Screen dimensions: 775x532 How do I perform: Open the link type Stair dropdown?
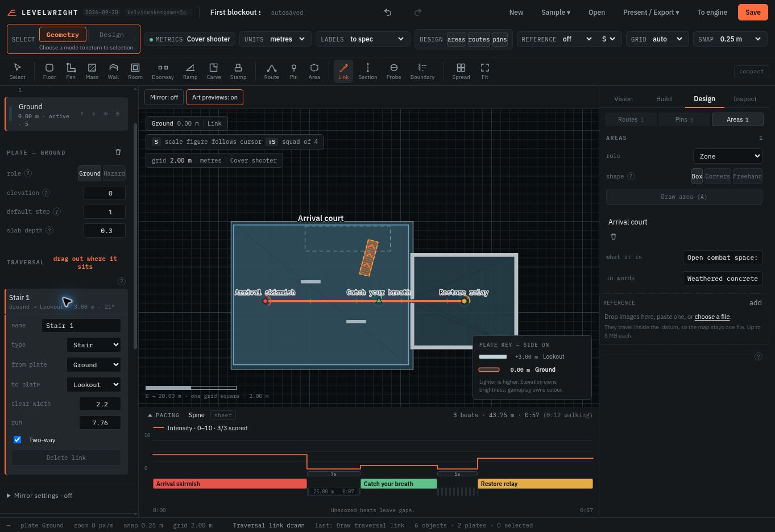94,345
